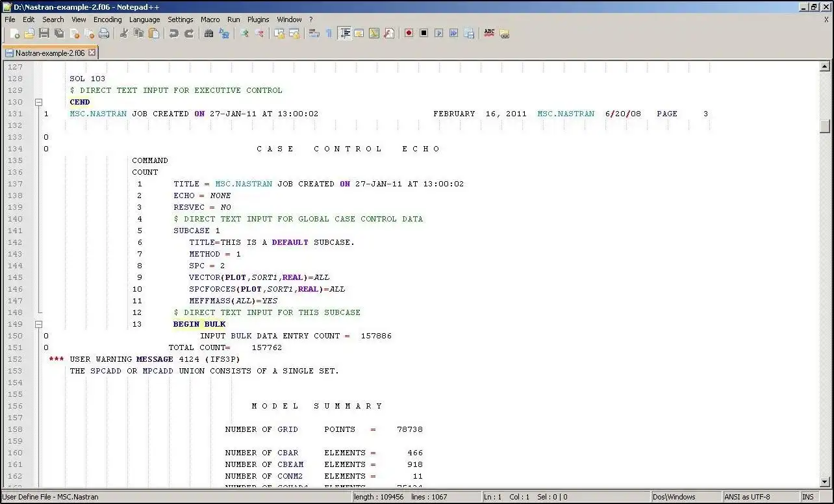This screenshot has height=504, width=834.
Task: Run macro multiple times icon
Action: coord(453,33)
